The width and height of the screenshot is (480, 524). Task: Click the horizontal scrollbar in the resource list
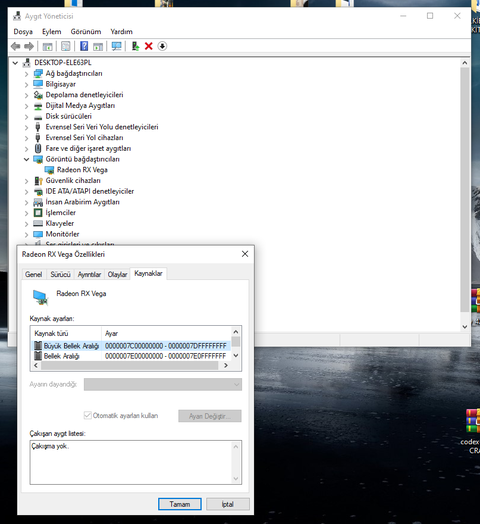tap(129, 366)
